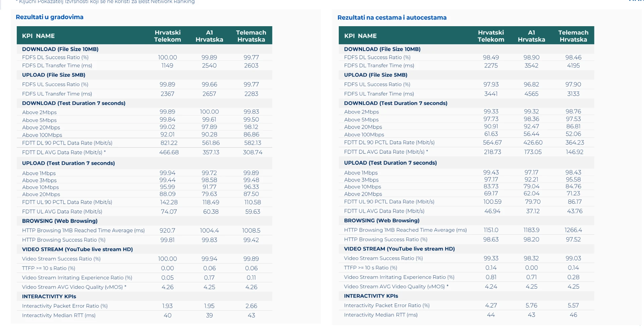644x330 pixels.
Task: Select 'Interactivity Median RTT (ms)' in the gradovima table
Action: point(59,315)
